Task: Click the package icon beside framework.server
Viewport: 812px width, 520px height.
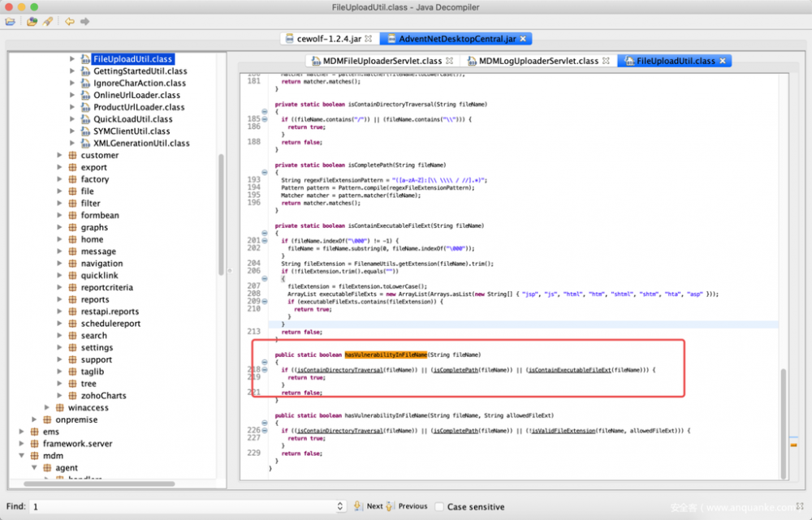Action: pos(34,443)
